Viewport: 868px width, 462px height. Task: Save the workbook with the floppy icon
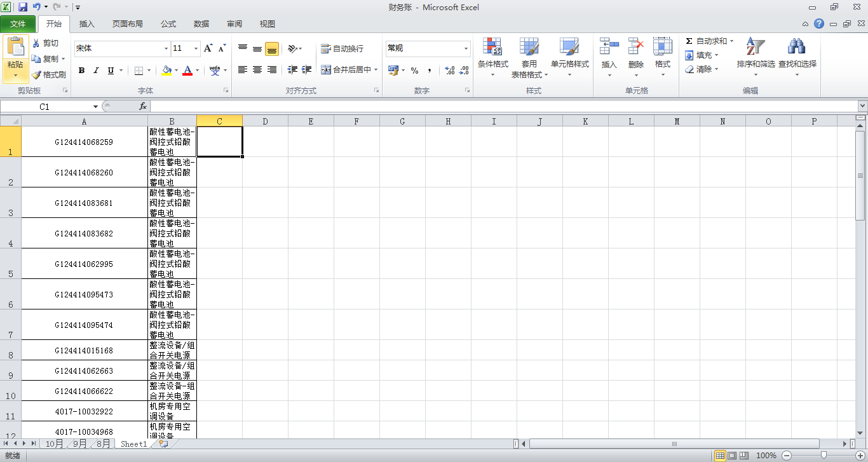(x=23, y=8)
